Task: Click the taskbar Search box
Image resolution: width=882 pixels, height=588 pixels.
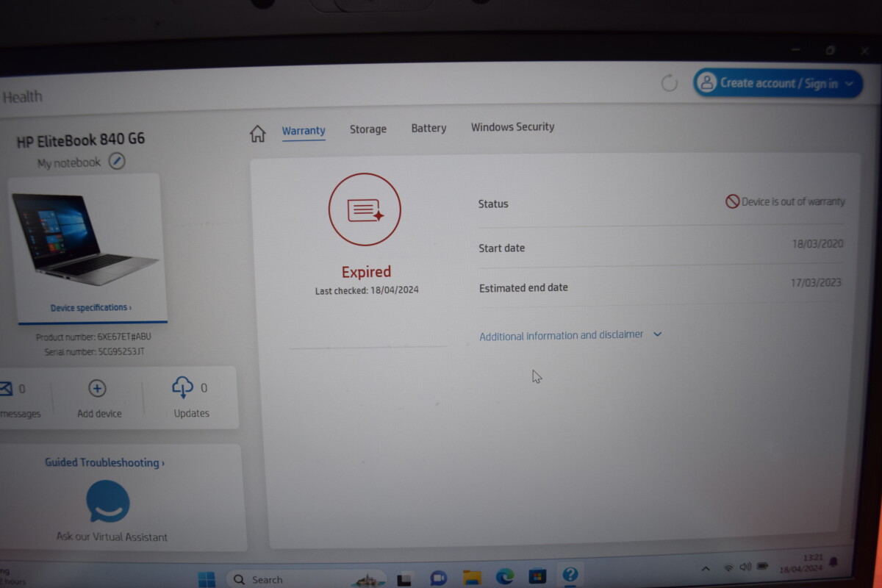Action: (305, 579)
